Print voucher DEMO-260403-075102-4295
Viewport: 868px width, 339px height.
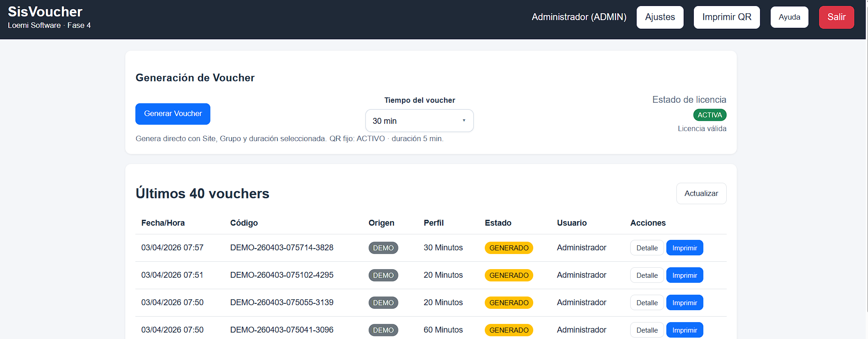click(x=685, y=275)
